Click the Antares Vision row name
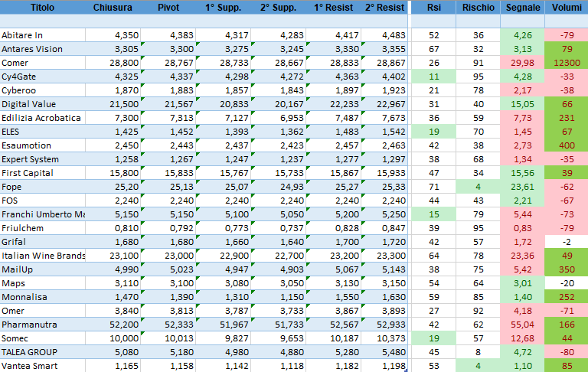 coord(42,49)
